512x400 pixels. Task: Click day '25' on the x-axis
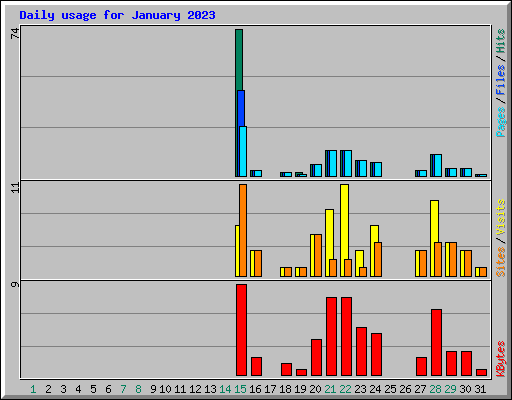(390, 389)
